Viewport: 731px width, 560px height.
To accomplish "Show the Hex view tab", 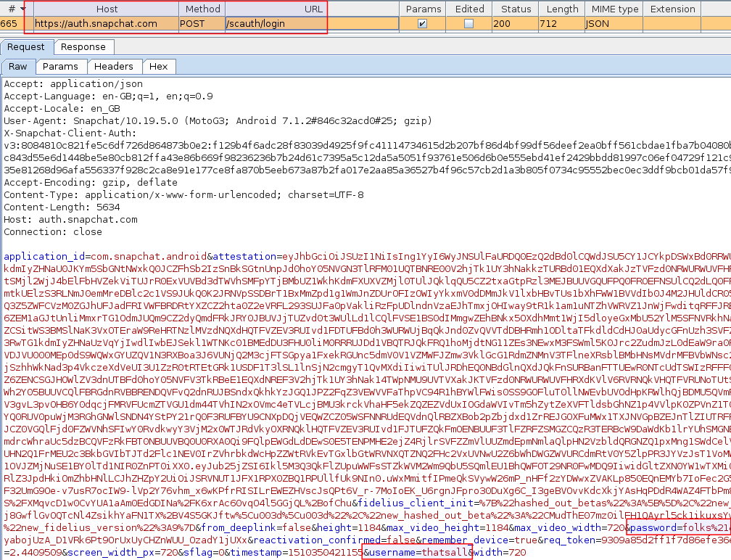I will [x=158, y=66].
